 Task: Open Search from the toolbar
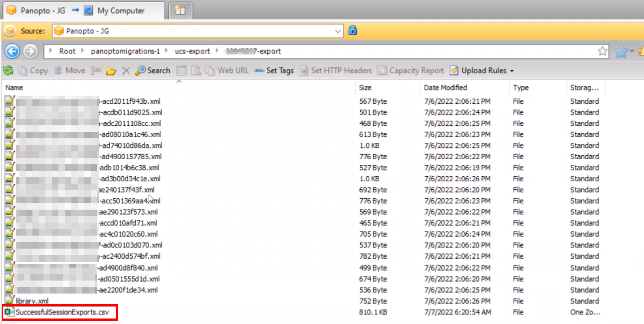[153, 70]
